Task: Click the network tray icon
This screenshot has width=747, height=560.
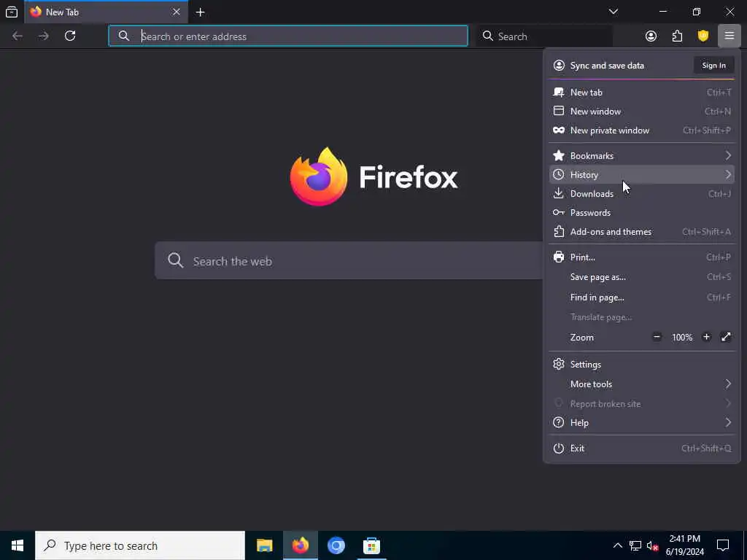Action: pos(635,545)
